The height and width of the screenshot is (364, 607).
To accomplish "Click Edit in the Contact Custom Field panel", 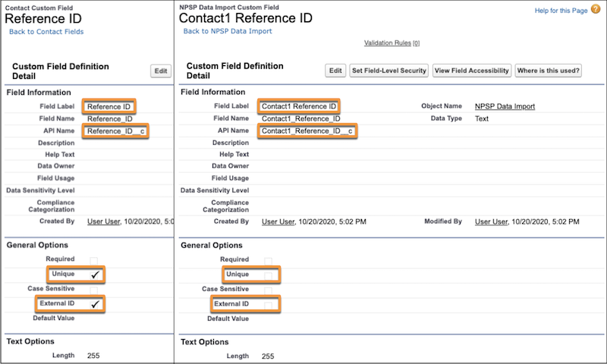I will tap(161, 71).
